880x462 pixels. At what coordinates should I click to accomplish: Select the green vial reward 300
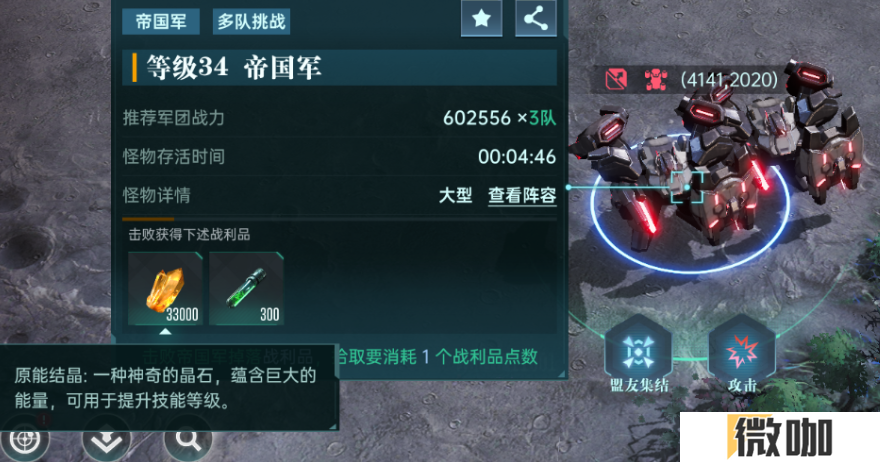[x=246, y=289]
